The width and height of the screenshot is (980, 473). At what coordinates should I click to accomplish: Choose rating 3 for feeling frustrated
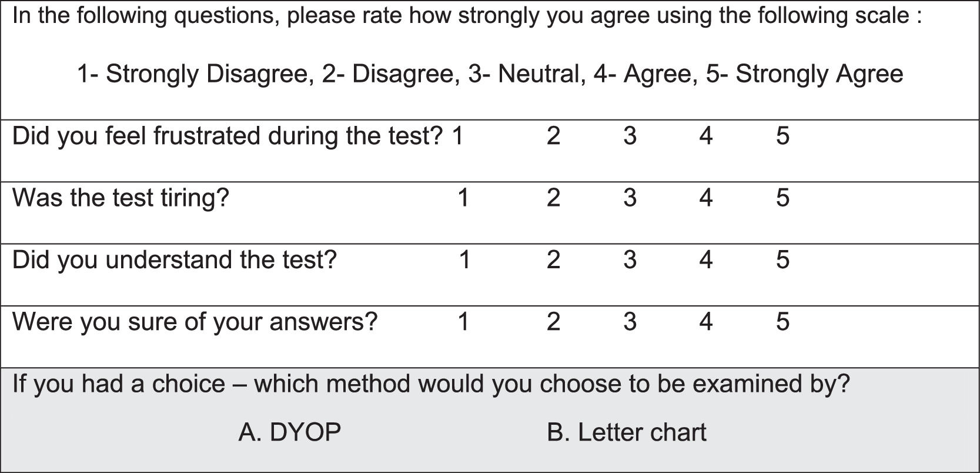point(630,136)
